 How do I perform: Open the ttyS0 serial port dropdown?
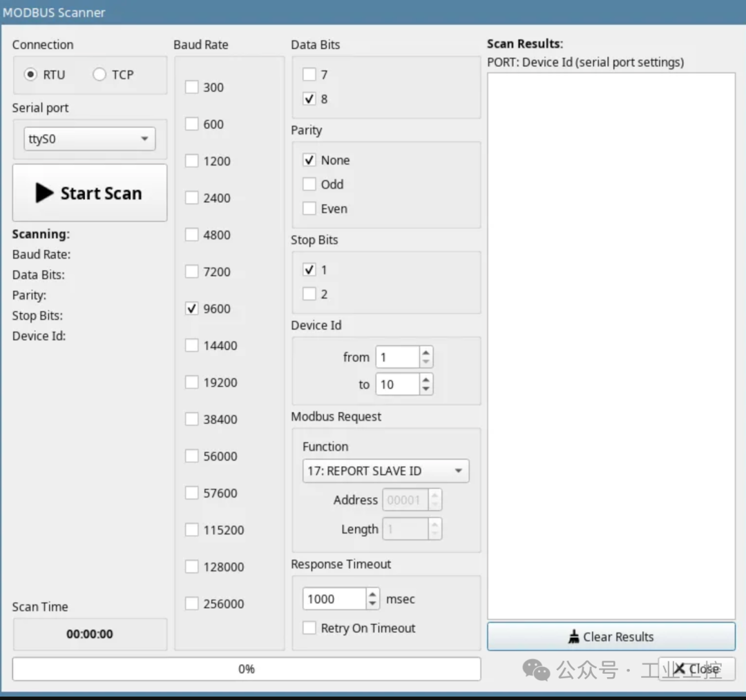point(89,139)
